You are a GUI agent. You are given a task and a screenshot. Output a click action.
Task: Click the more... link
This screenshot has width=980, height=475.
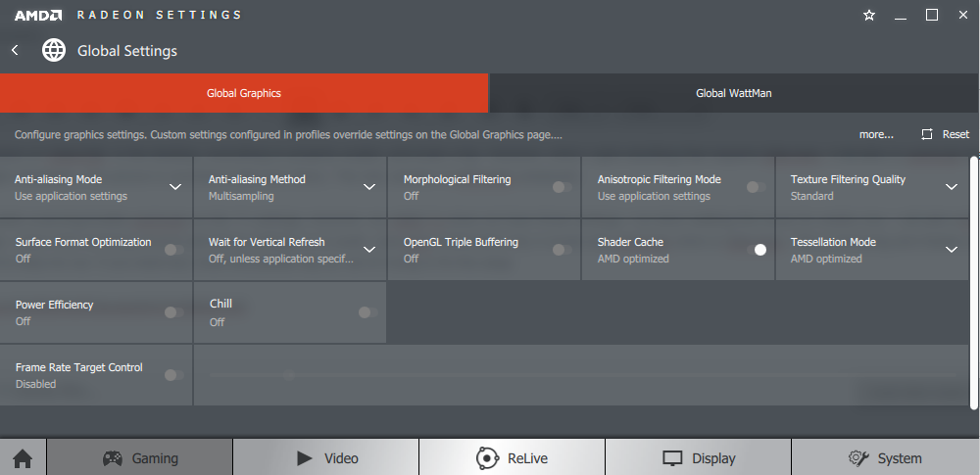pos(876,134)
